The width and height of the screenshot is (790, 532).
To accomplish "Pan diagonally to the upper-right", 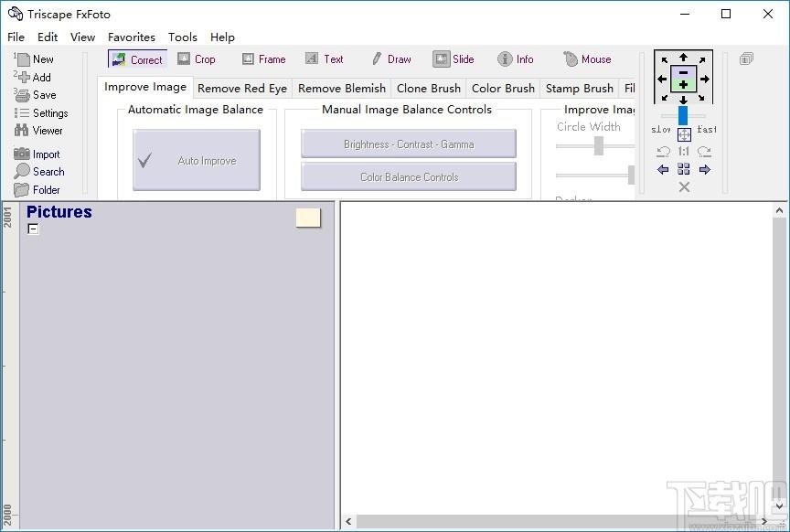I will point(702,60).
